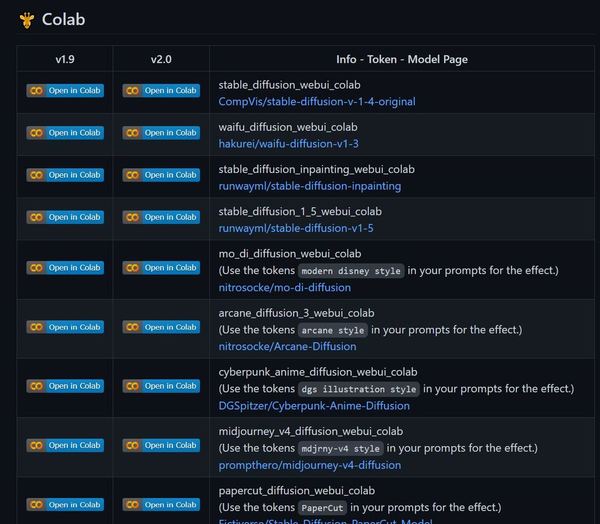Open runwayml/stable-diffusion-inpainting link
Viewport: 600px width, 524px height.
pyautogui.click(x=310, y=186)
